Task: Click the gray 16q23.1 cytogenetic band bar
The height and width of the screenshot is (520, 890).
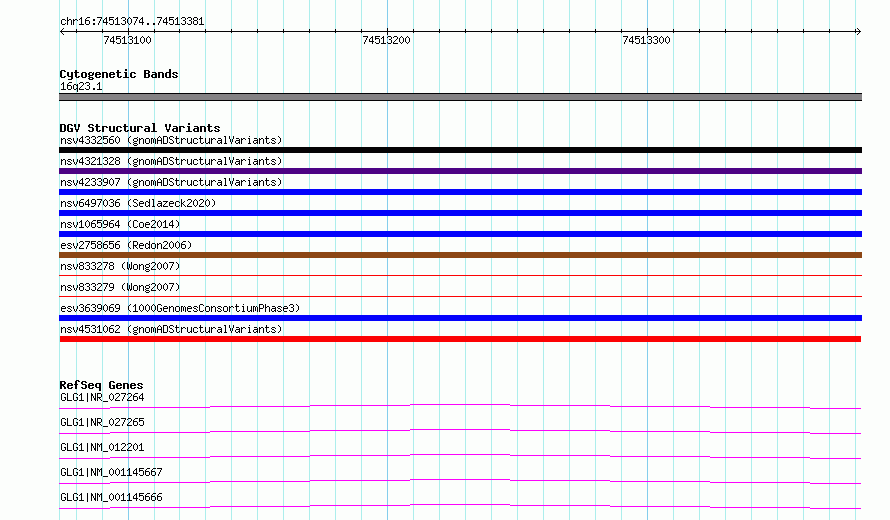Action: point(460,97)
